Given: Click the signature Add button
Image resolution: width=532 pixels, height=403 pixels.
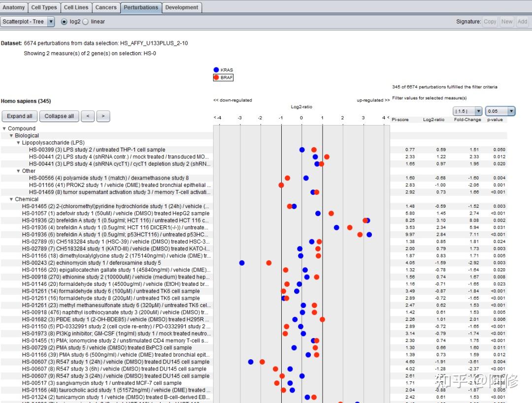Looking at the screenshot, I should [523, 22].
